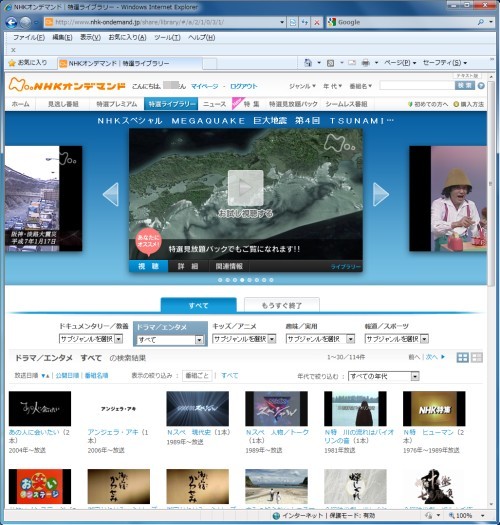This screenshot has width=500, height=525.
Task: Switch to large thumbnail grid view
Action: click(x=463, y=358)
